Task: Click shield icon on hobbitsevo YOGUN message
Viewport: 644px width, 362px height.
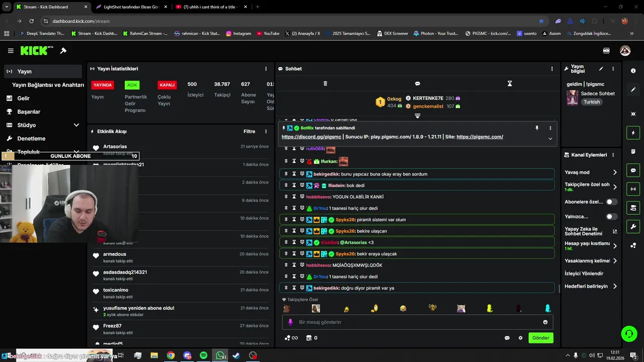Action: point(302,197)
